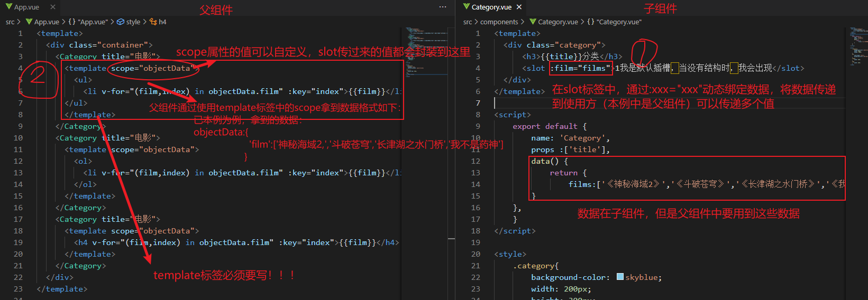Click the films array line in Category.vue

click(707, 184)
